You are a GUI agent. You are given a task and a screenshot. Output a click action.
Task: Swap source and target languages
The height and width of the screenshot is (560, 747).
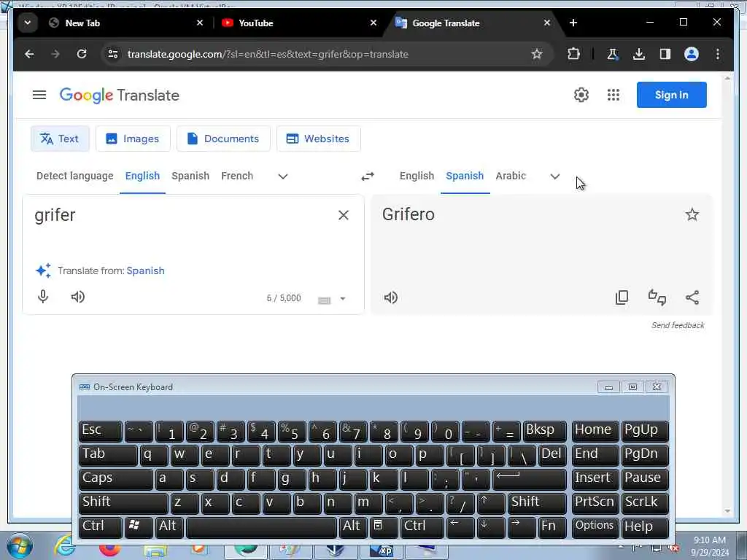pos(368,176)
